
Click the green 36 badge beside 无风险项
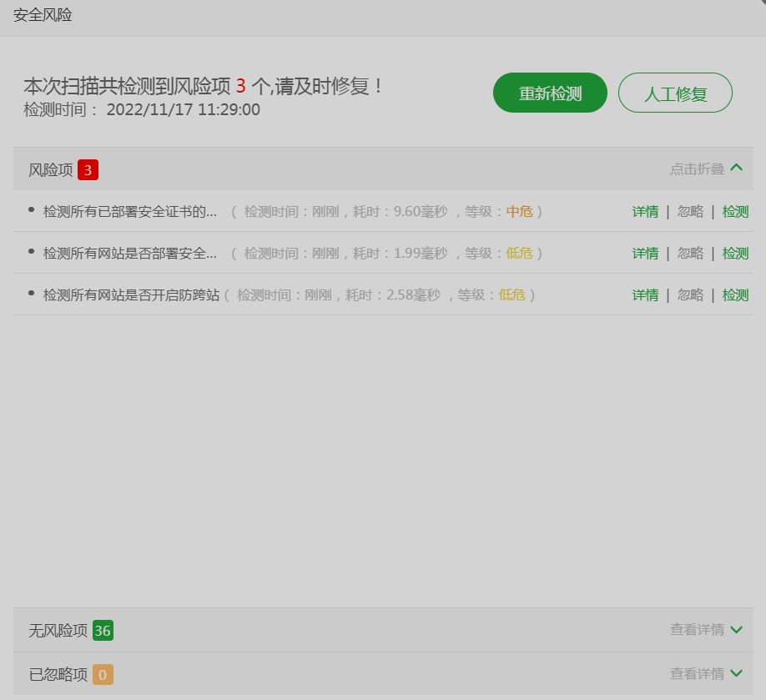click(x=103, y=631)
